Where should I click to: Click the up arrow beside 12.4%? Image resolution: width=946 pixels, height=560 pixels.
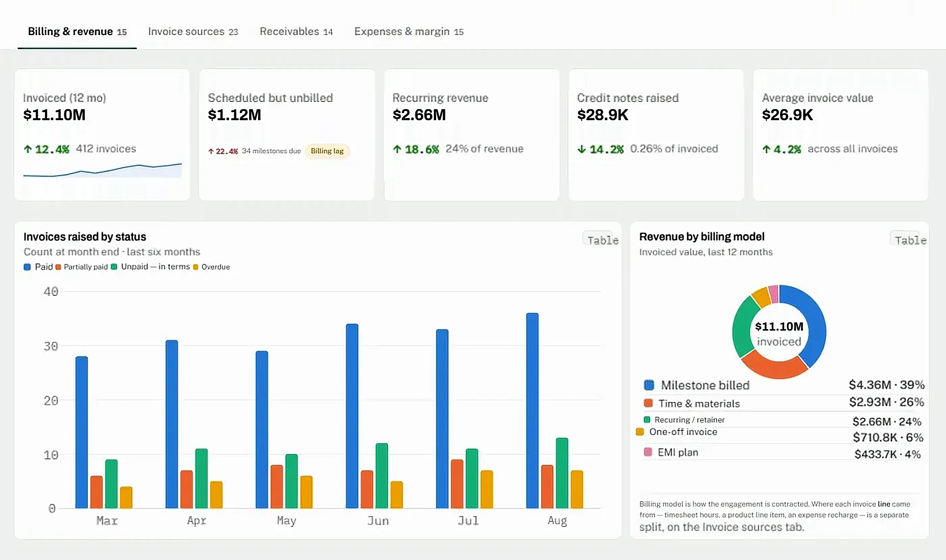[x=28, y=149]
